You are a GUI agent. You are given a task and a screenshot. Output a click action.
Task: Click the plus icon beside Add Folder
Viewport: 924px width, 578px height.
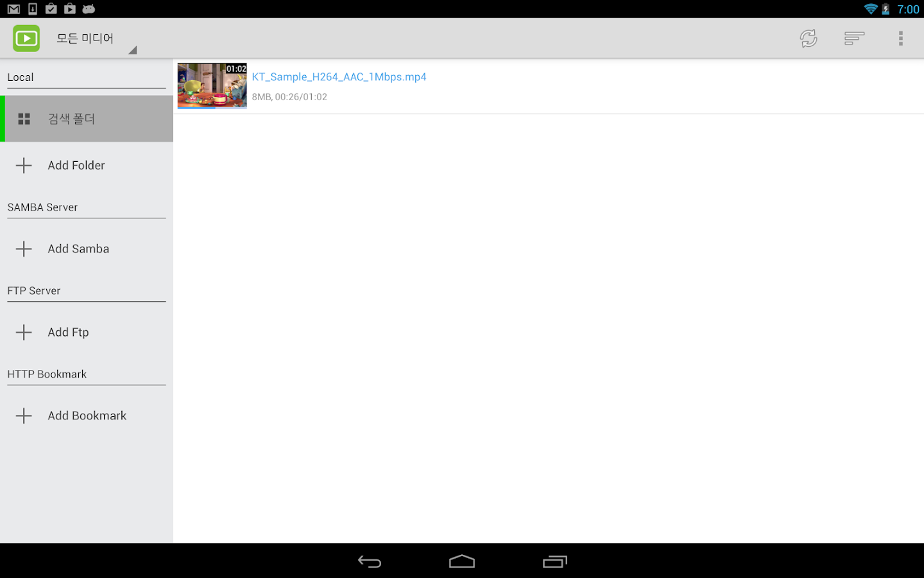[24, 165]
